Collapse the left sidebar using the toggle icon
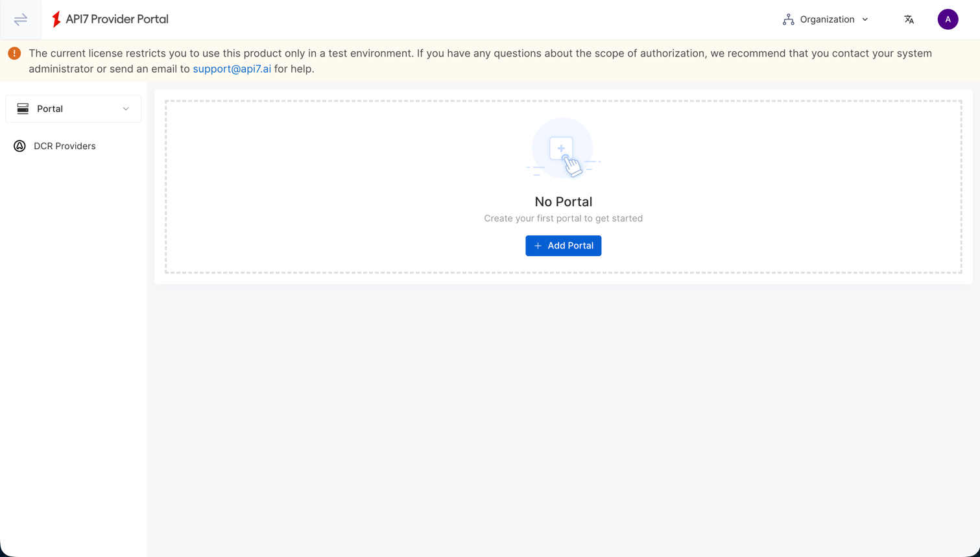Screen dimensions: 980x557 click(x=20, y=19)
